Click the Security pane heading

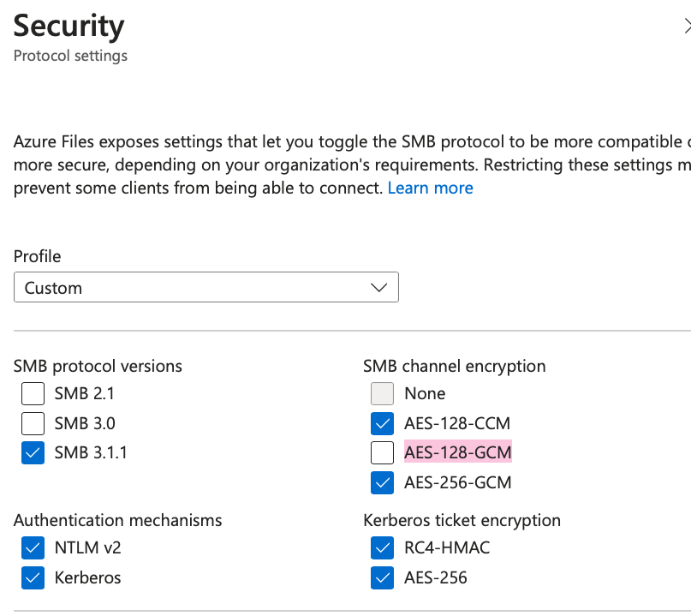click(69, 26)
